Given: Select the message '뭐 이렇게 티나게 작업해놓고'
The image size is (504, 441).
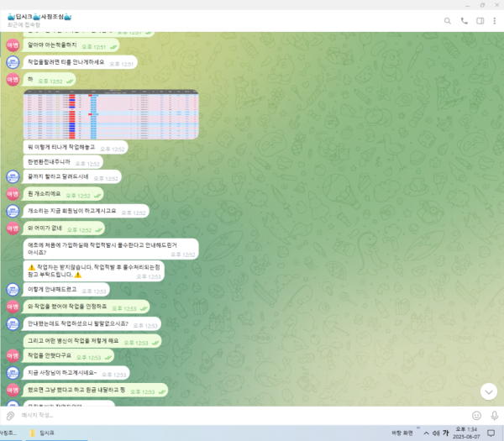Looking at the screenshot, I should 76,148.
